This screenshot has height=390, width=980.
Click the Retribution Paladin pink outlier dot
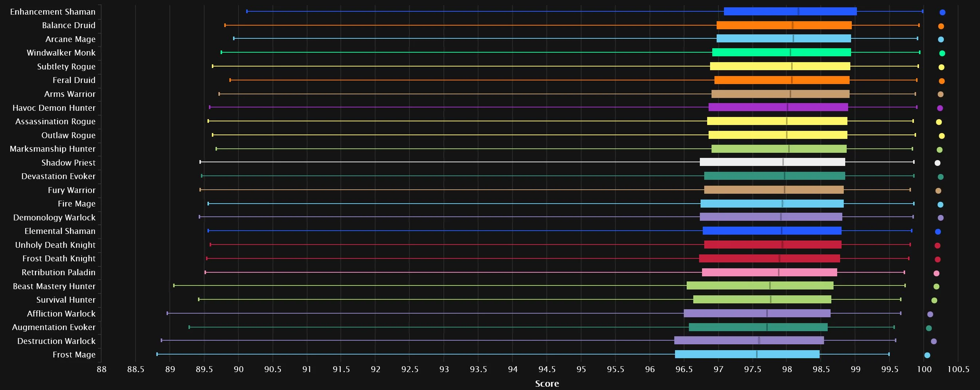click(x=936, y=273)
